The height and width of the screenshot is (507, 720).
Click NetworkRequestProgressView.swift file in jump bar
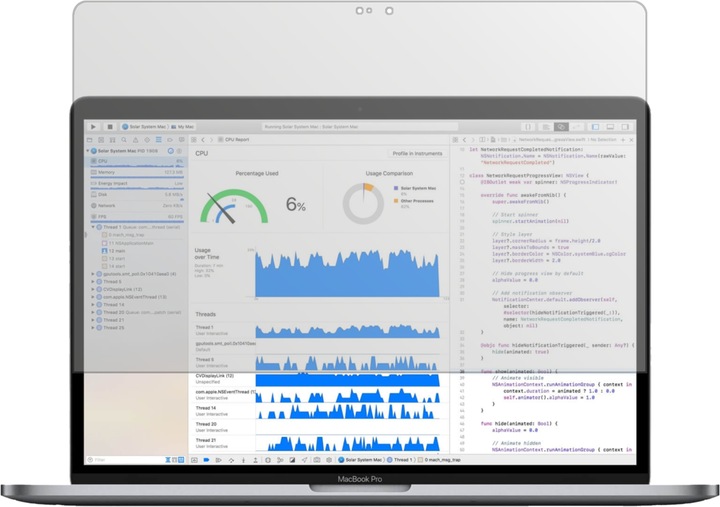pos(552,140)
